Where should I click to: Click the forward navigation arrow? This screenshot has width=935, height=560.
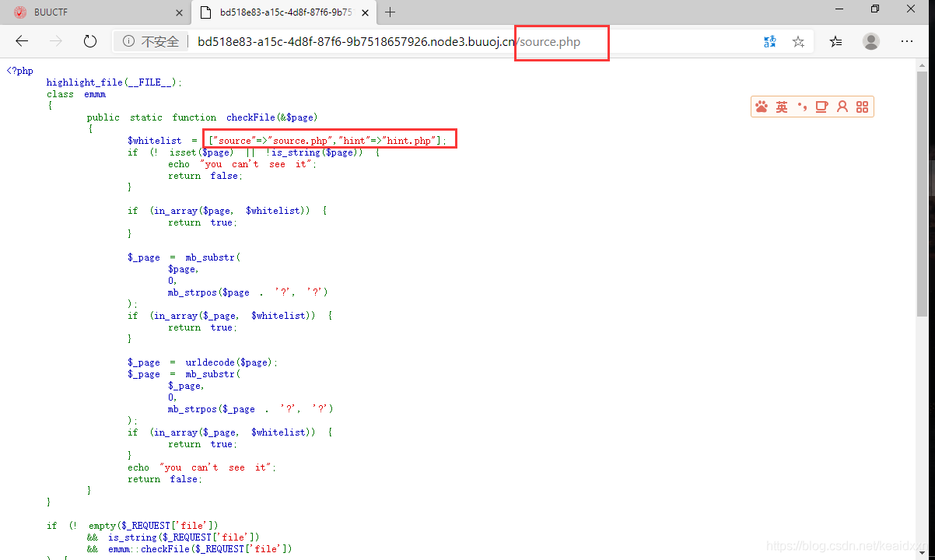(x=56, y=42)
